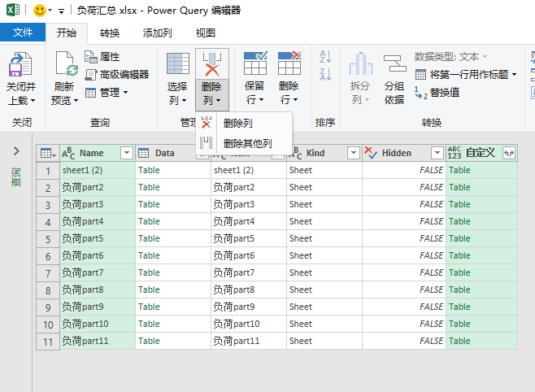Switch to the 视图 tab
Screen dimensions: 535x392
(206, 33)
